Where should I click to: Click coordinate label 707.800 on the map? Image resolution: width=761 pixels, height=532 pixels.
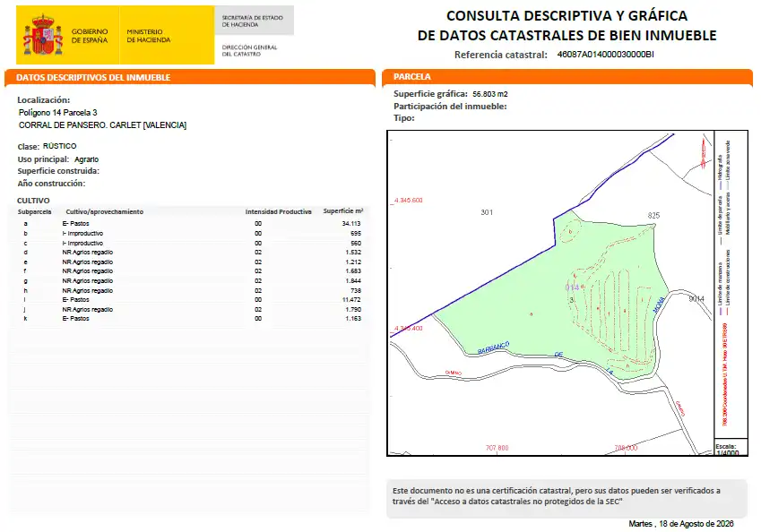pos(497,448)
